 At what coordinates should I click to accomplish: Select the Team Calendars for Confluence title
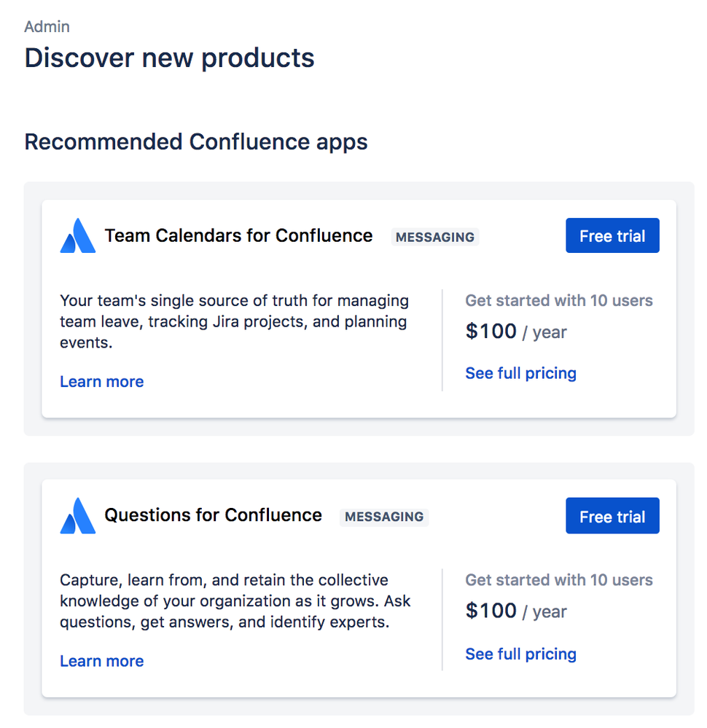(239, 235)
